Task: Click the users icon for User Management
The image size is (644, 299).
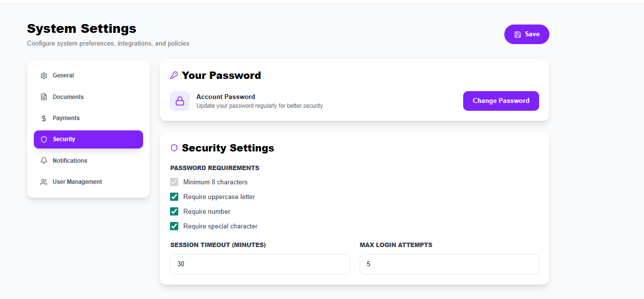Action: 44,182
